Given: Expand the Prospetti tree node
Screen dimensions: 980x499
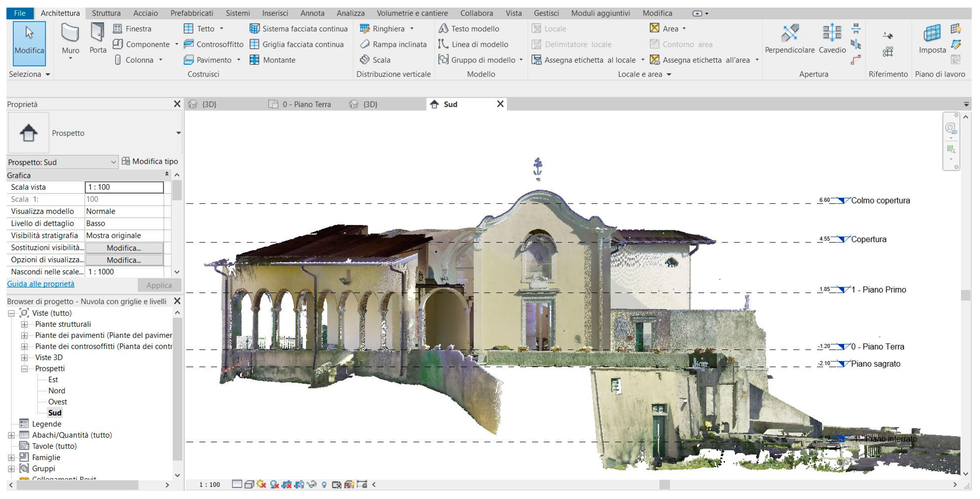Looking at the screenshot, I should click(24, 368).
